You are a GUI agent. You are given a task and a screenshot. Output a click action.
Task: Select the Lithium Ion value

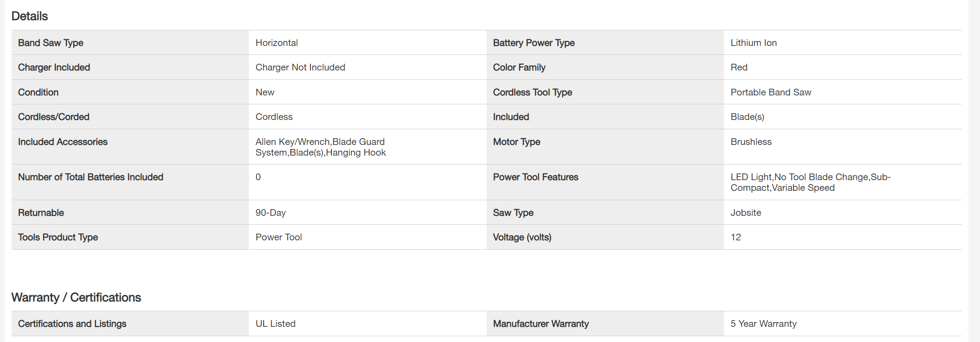point(753,43)
